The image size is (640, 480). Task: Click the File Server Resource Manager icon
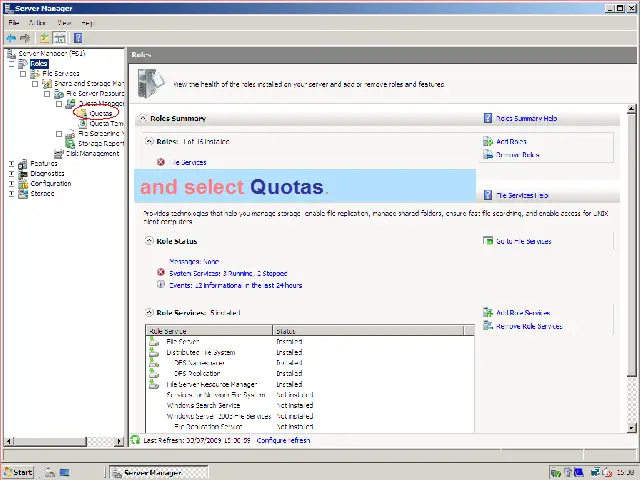click(x=59, y=94)
